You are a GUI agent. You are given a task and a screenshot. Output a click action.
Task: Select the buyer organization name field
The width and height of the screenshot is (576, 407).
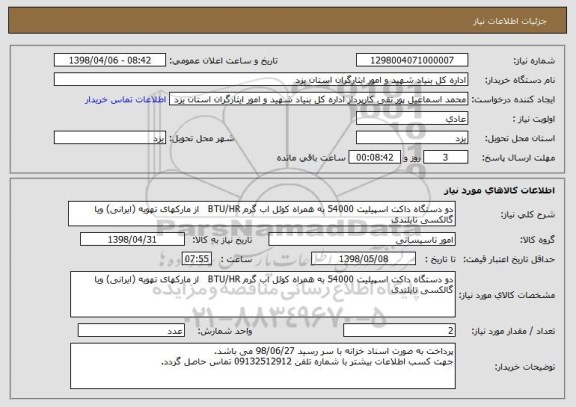(261, 80)
